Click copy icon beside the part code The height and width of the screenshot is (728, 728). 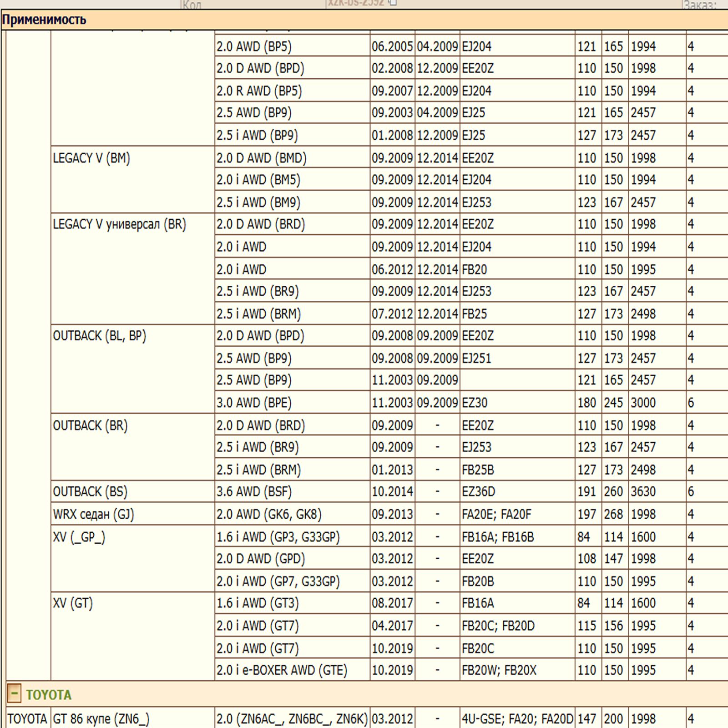393,2
